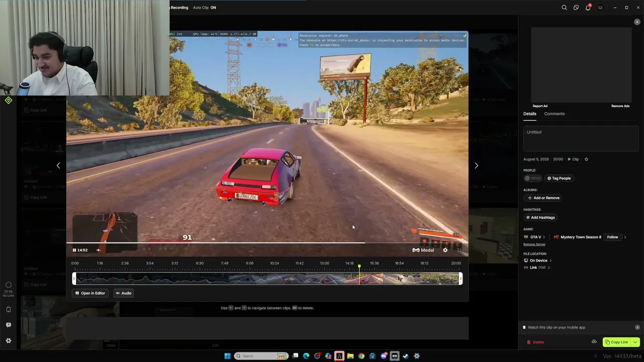This screenshot has height=362, width=644.
Task: Open the Audio options button
Action: point(123,293)
